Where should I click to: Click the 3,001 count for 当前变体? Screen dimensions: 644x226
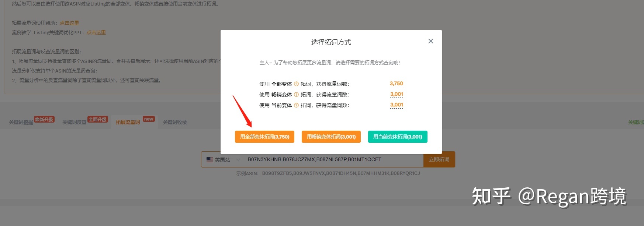(397, 105)
